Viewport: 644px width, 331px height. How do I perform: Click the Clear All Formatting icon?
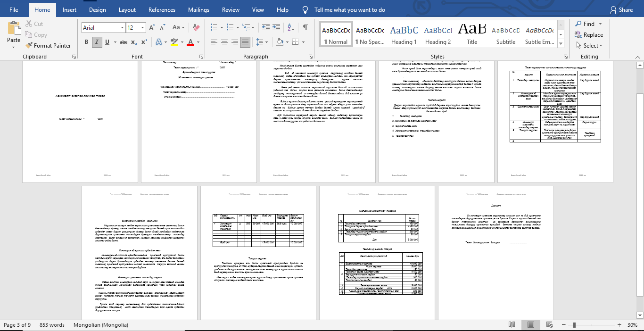coord(197,28)
